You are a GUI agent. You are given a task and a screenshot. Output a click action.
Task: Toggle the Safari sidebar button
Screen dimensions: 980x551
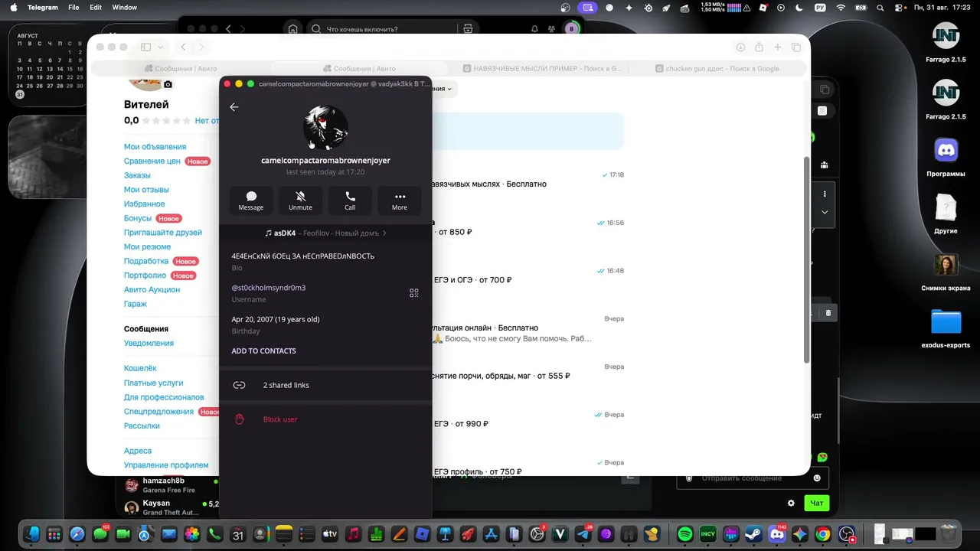pyautogui.click(x=146, y=47)
